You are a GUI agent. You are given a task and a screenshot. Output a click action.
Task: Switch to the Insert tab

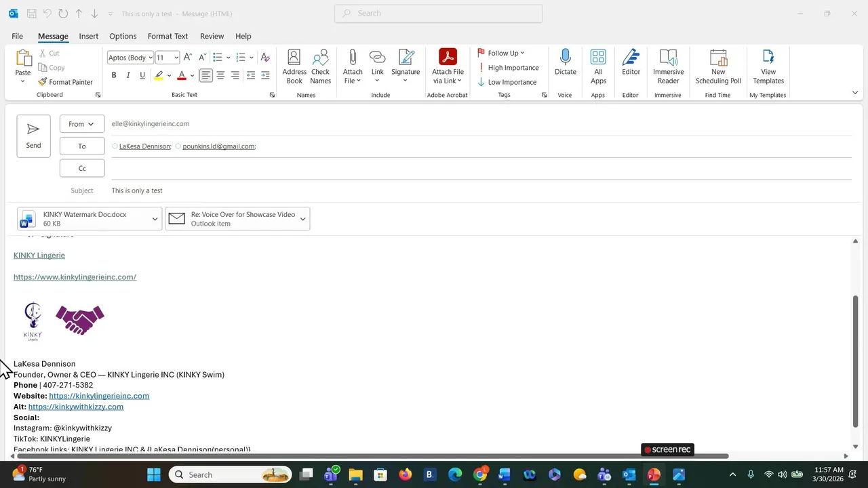(88, 36)
